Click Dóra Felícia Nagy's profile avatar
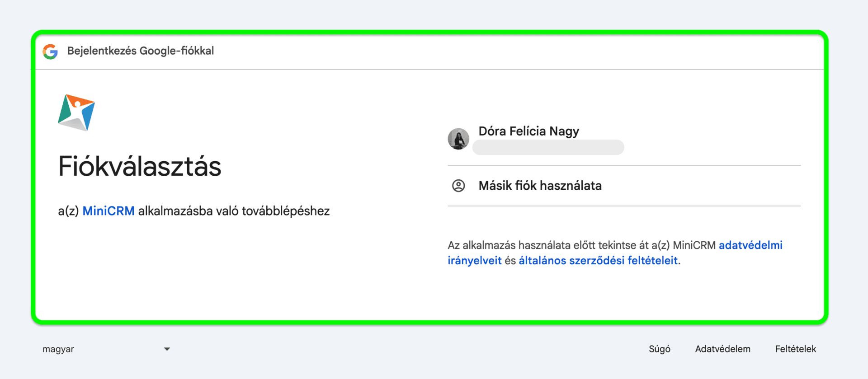868x379 pixels. (x=458, y=139)
